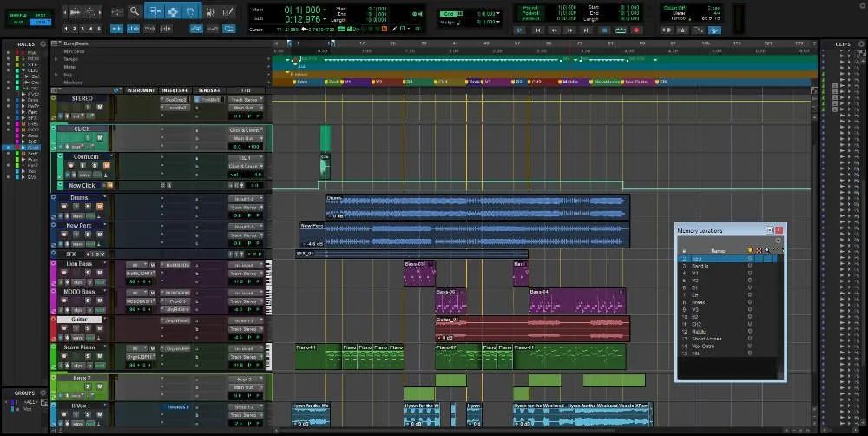
Task: Solo the Score Piano track
Action: pyautogui.click(x=88, y=356)
